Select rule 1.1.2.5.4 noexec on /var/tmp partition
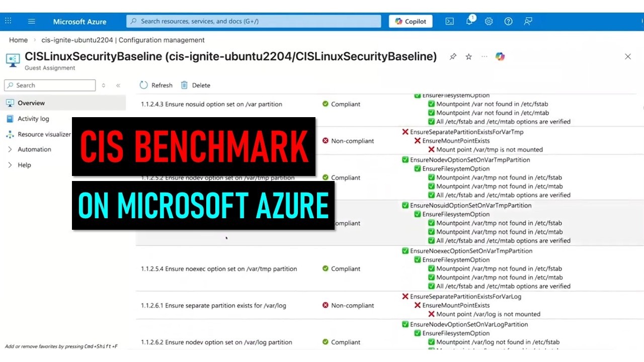The height and width of the screenshot is (362, 644). click(x=219, y=268)
